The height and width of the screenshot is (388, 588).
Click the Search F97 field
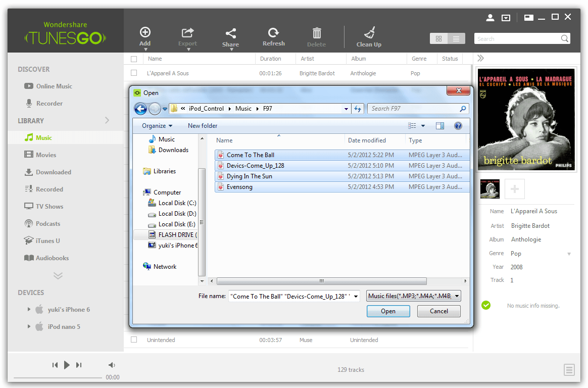418,109
